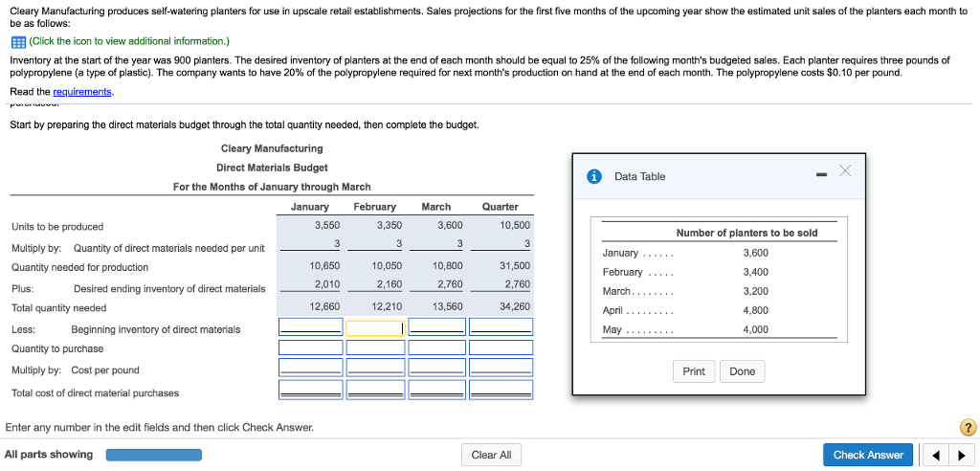Open the help question mark icon
This screenshot has width=980, height=471.
[x=968, y=428]
